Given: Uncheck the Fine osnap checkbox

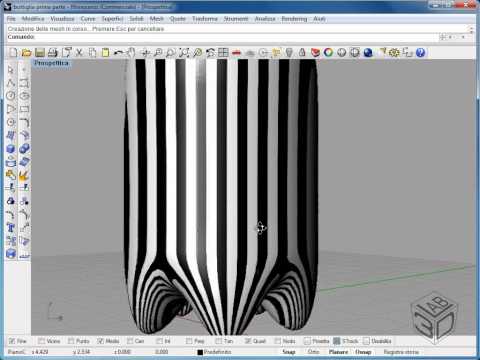Looking at the screenshot, I should pyautogui.click(x=12, y=341).
